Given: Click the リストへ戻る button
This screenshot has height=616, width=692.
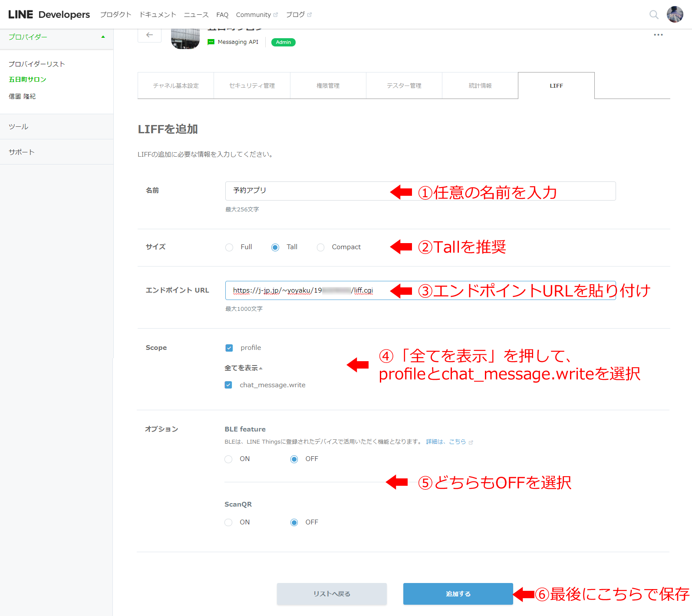Looking at the screenshot, I should [x=332, y=594].
